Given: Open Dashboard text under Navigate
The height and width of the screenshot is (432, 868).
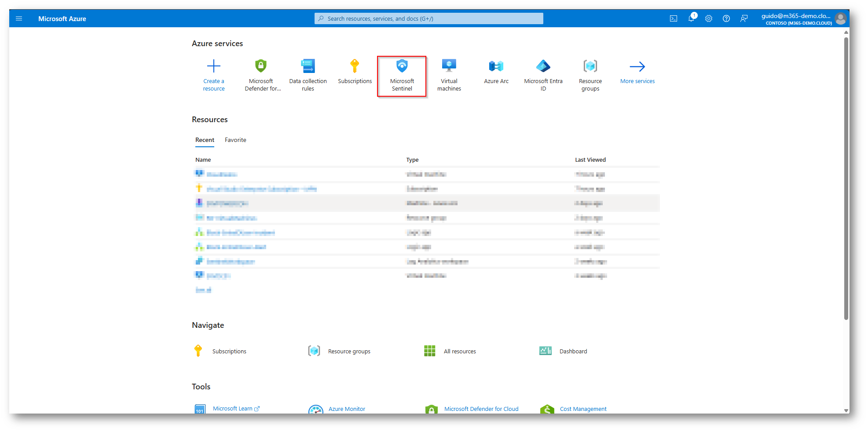Looking at the screenshot, I should coord(573,351).
